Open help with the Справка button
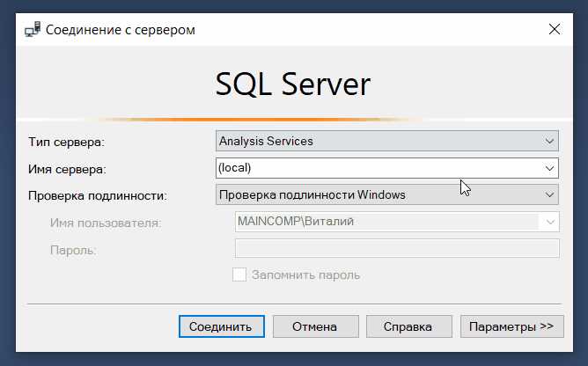The image size is (588, 366). click(409, 326)
